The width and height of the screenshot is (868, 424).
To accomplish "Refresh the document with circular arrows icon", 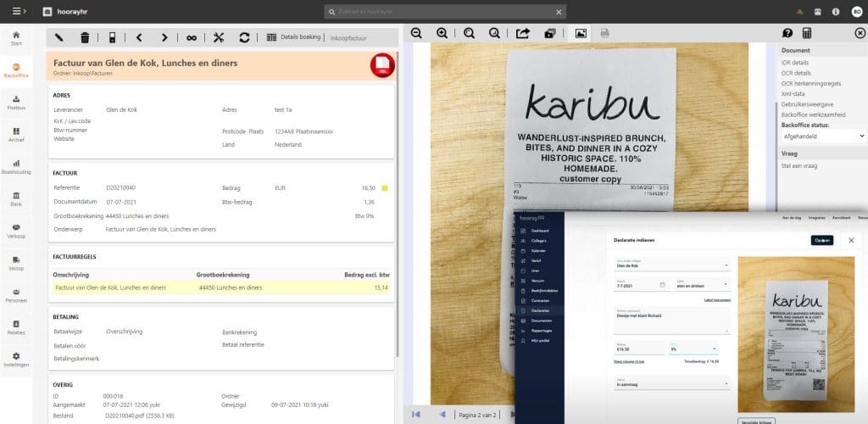I will point(244,37).
